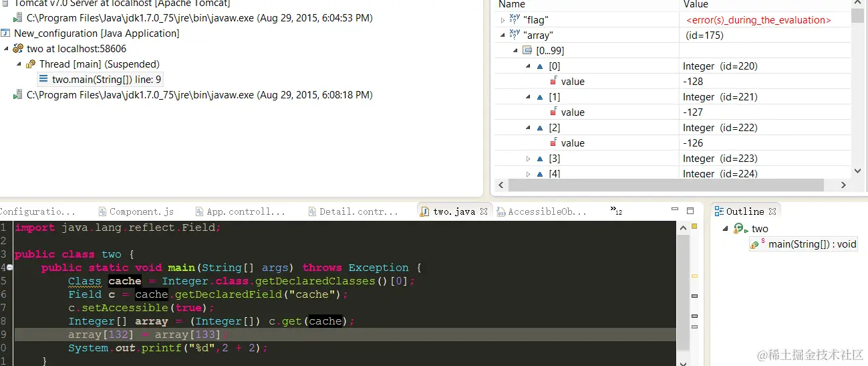Click the blue triangle icon of element [0]
Image resolution: width=868 pixels, height=366 pixels.
point(540,66)
